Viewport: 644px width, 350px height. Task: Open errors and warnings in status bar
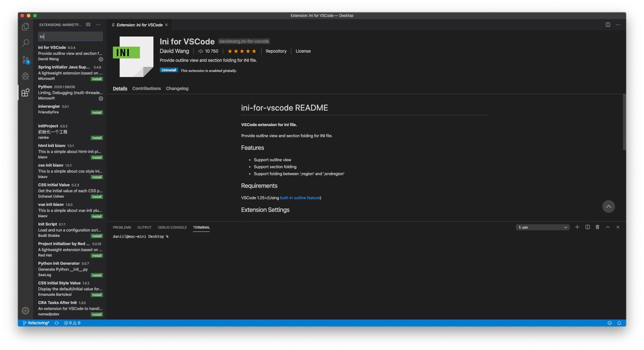click(x=72, y=323)
